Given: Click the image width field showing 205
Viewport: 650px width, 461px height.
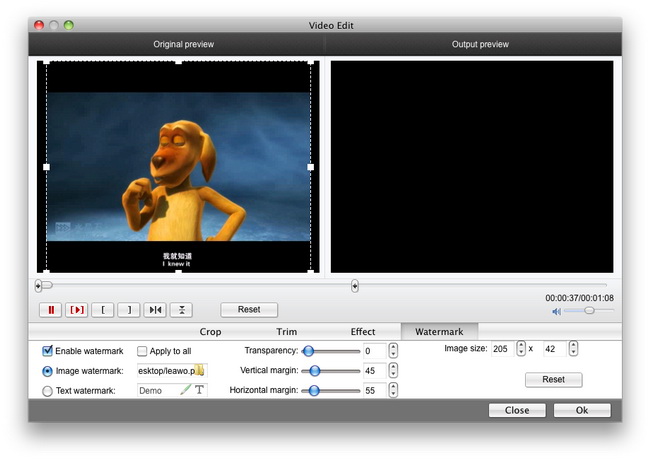Looking at the screenshot, I should (502, 349).
